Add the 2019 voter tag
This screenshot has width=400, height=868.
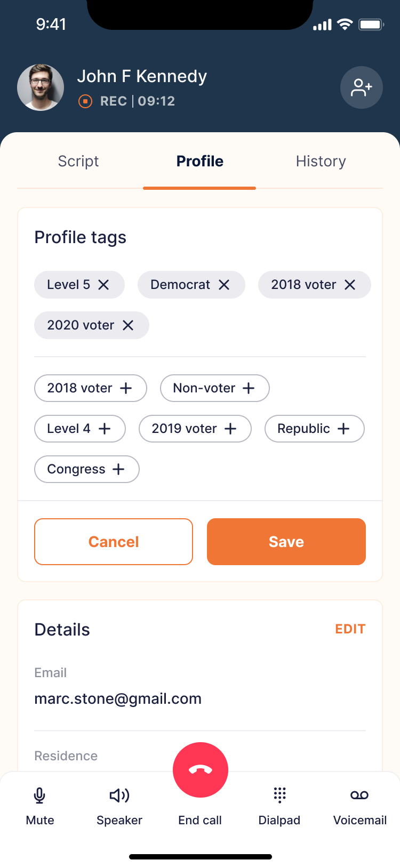(230, 429)
